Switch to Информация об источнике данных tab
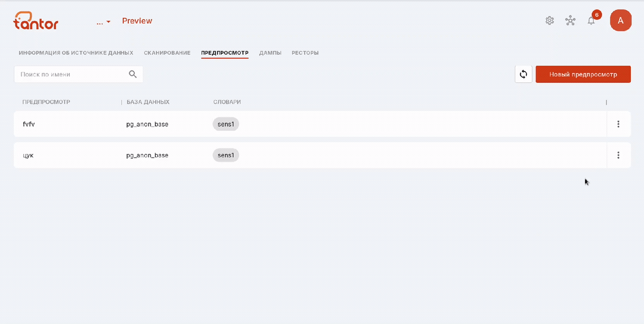 click(x=76, y=53)
